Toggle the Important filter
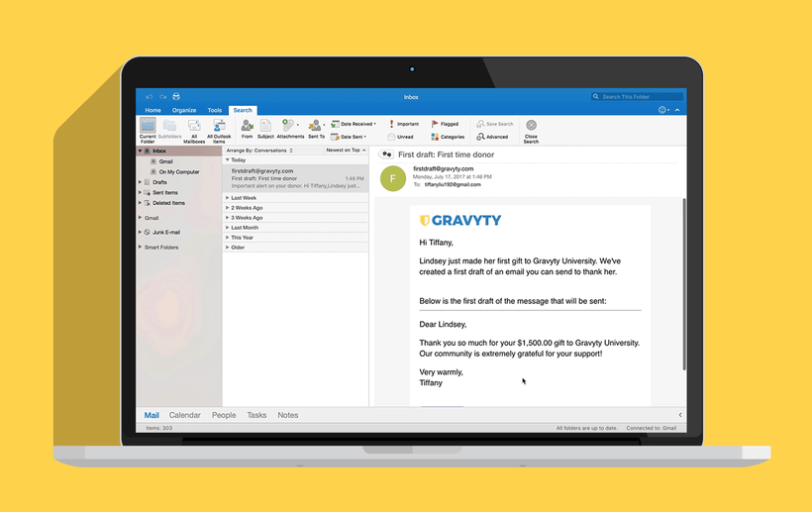Viewport: 812px width, 512px height. (x=403, y=124)
